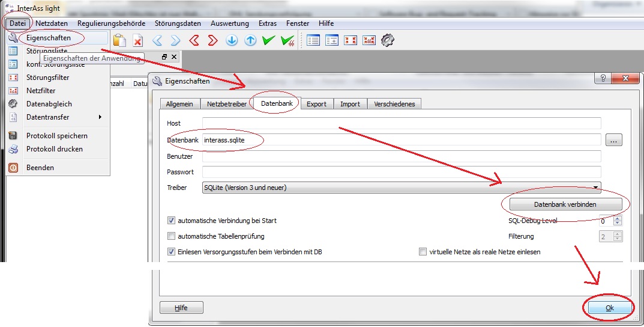The height and width of the screenshot is (327, 644).
Task: Open the list icon with plus sign
Action: tap(332, 40)
